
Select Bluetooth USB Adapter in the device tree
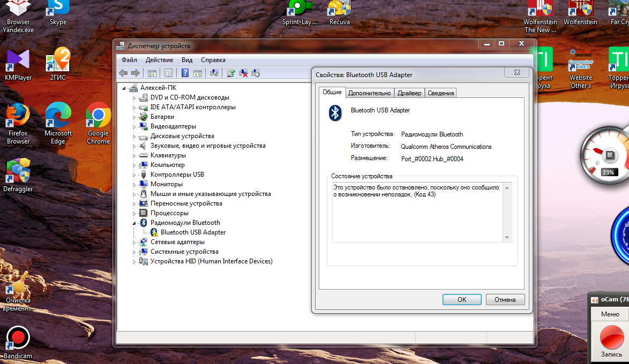coord(193,232)
